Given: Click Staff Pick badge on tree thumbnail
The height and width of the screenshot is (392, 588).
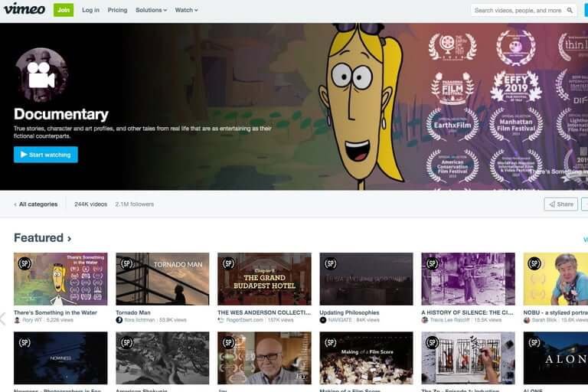Looking at the screenshot, I should point(127,342).
